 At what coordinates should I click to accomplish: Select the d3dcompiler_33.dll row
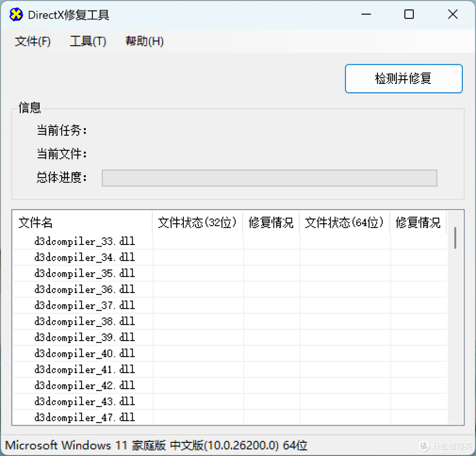coord(230,241)
